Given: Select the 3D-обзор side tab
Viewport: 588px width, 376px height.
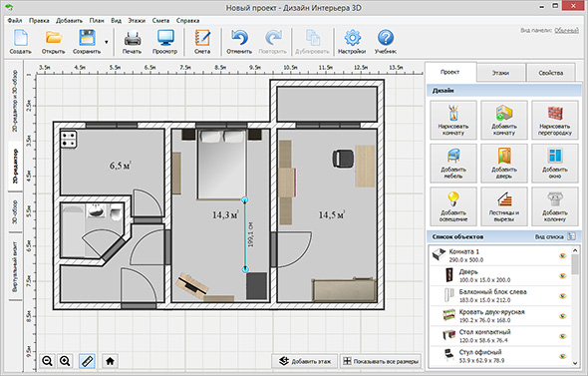Looking at the screenshot, I should pyautogui.click(x=15, y=212).
